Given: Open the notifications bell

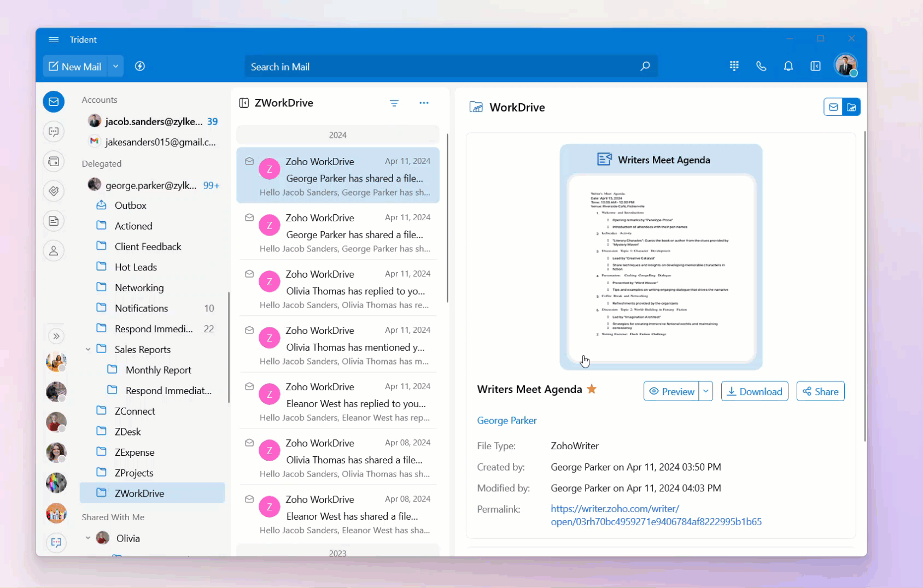Looking at the screenshot, I should (788, 66).
